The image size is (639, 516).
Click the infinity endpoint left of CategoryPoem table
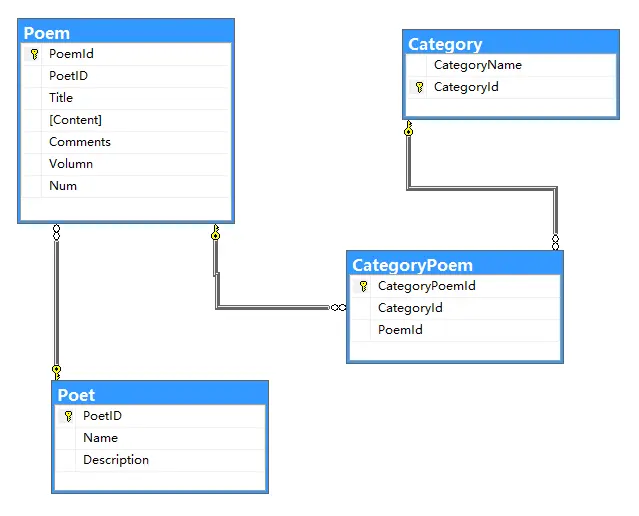click(x=338, y=308)
